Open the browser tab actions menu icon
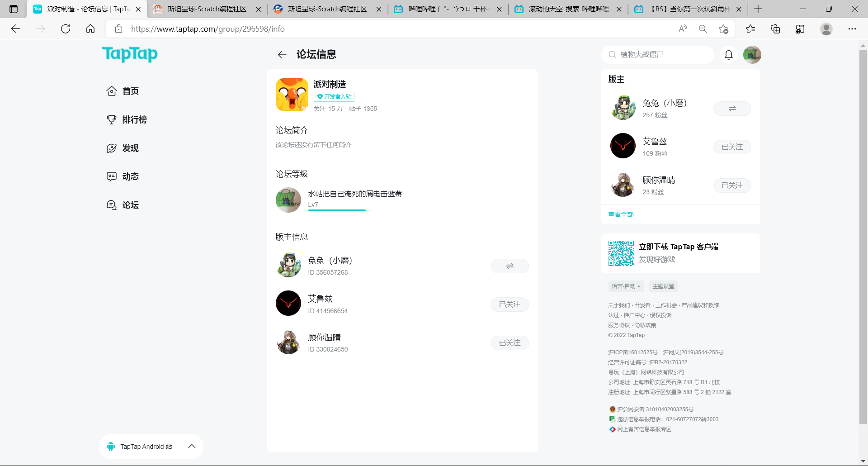Viewport: 868px width, 466px height. [14, 9]
